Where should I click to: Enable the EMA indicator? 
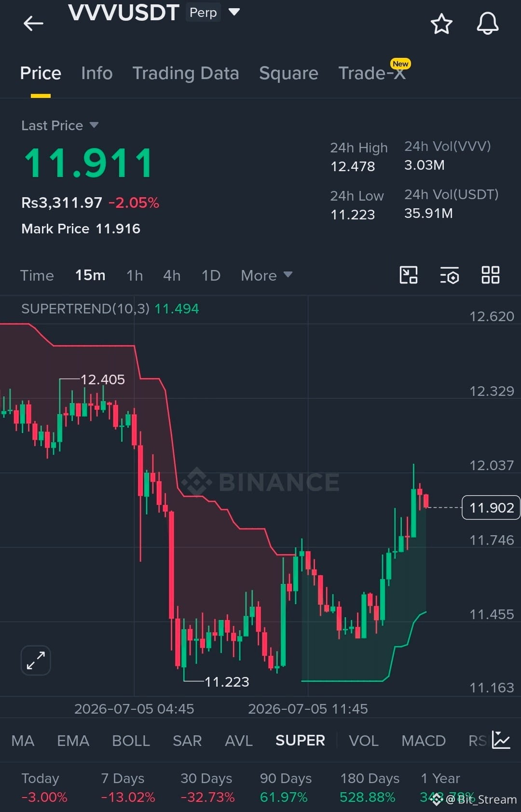pos(73,741)
